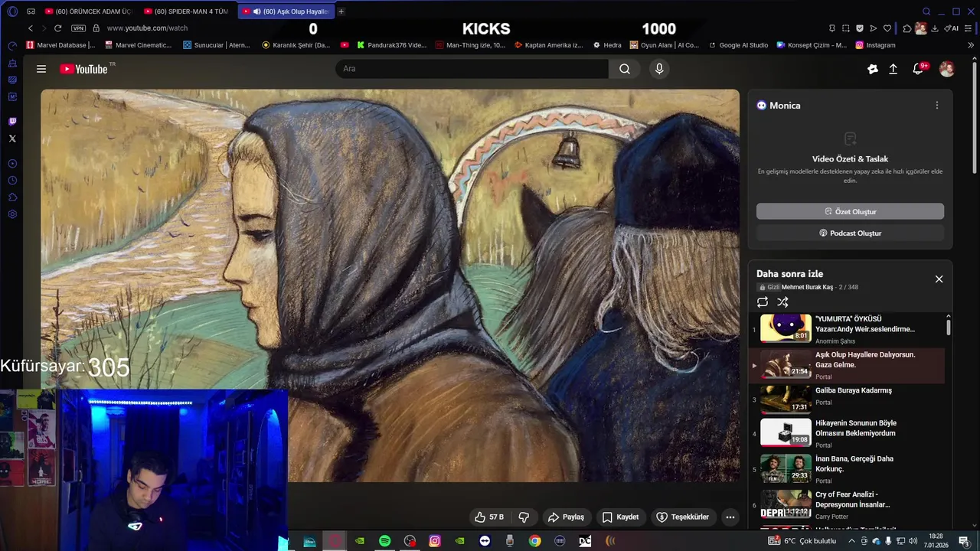The height and width of the screenshot is (551, 980).
Task: Open browser extensions puzzle icon
Action: 906,28
